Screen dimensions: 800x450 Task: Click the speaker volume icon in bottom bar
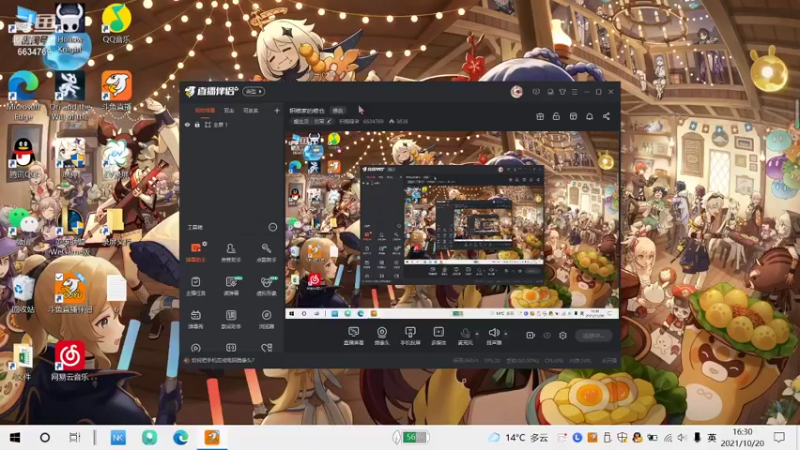493,336
